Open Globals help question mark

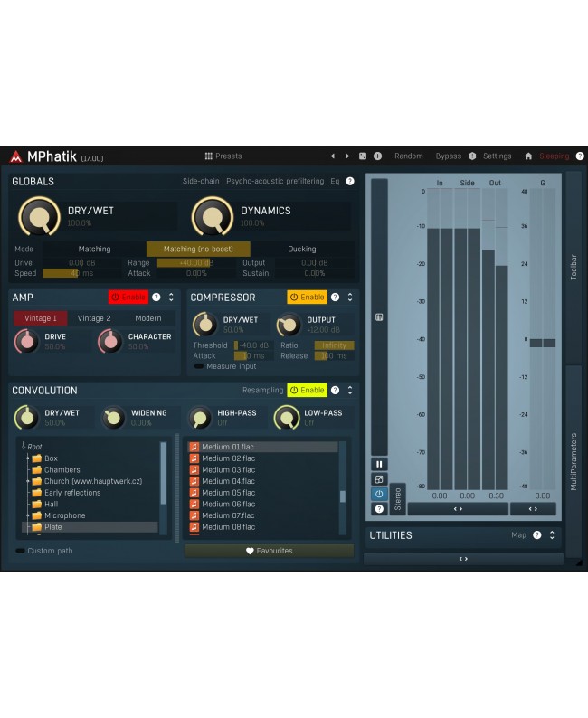[350, 181]
